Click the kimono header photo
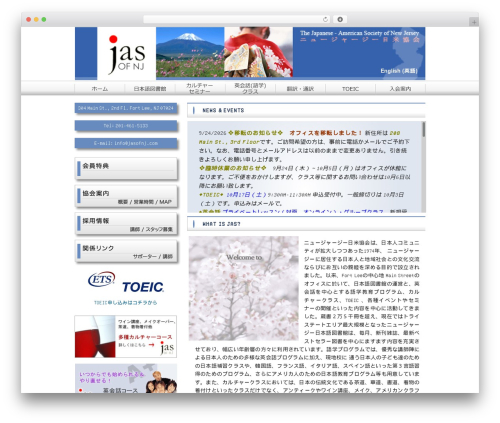This screenshot has width=500, height=423. pos(259,52)
